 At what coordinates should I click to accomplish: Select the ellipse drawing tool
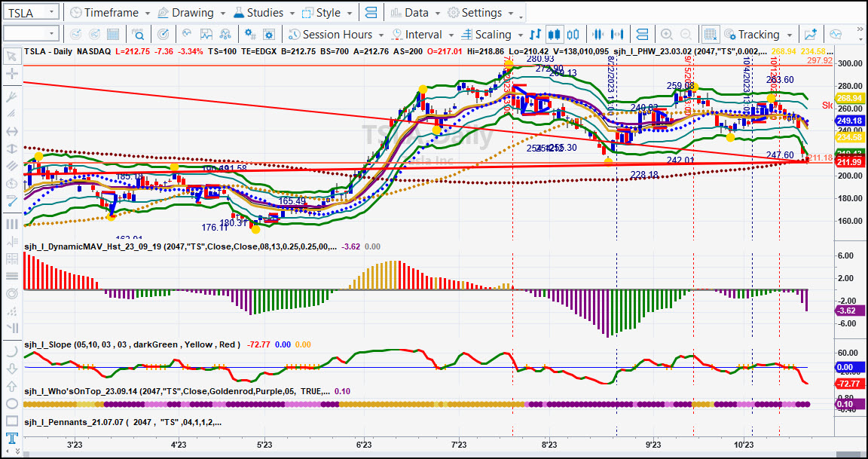click(11, 404)
